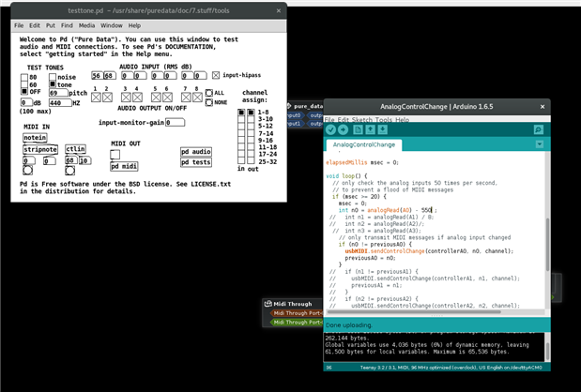581x392 pixels.
Task: Select the noise test tone radio
Action: [53, 77]
